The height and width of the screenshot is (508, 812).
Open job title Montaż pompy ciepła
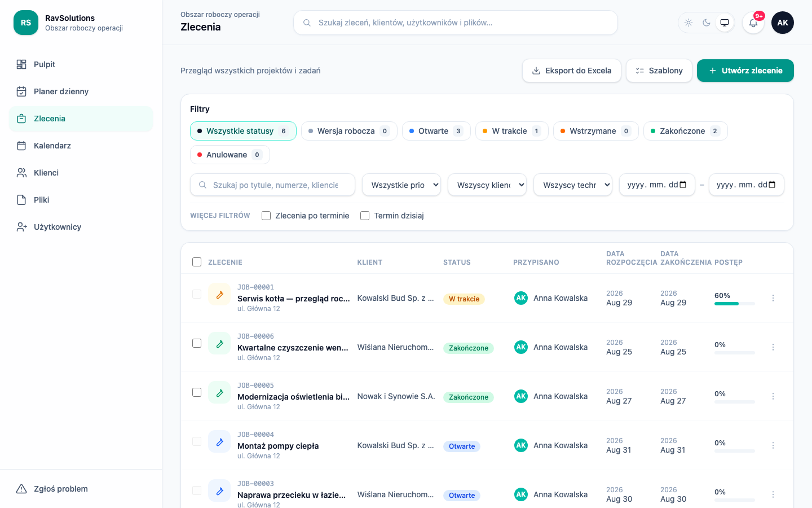[x=278, y=446]
